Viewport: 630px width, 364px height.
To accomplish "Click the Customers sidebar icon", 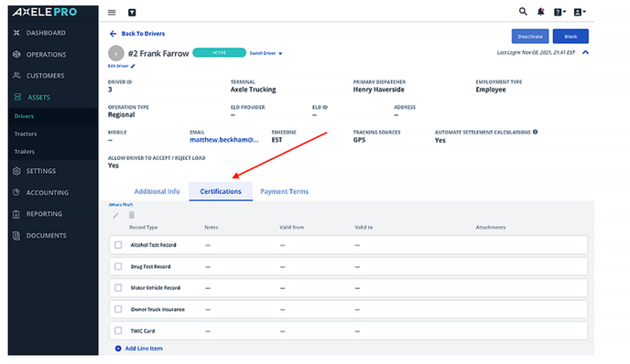I will click(x=16, y=75).
